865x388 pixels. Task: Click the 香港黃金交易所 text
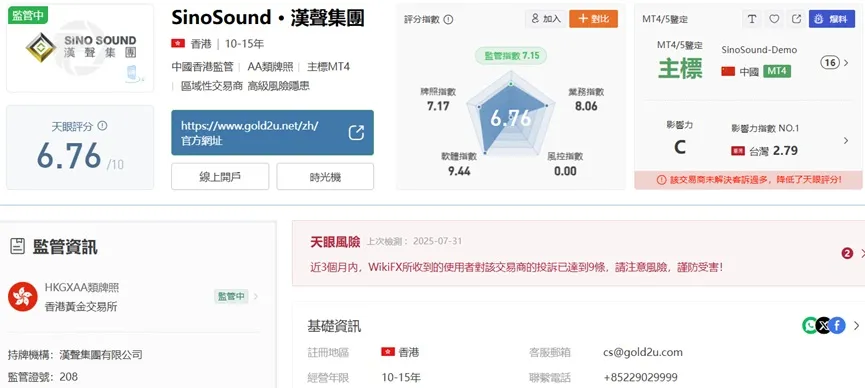click(81, 307)
